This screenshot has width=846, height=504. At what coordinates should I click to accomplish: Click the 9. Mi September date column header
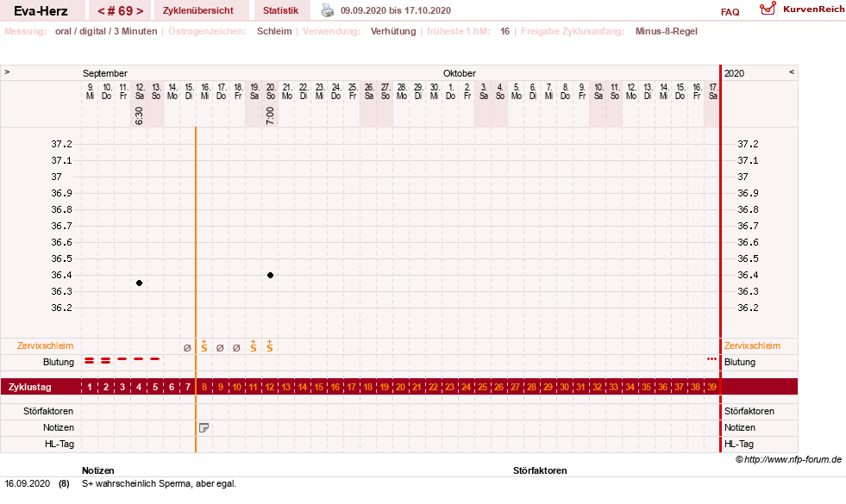(90, 91)
